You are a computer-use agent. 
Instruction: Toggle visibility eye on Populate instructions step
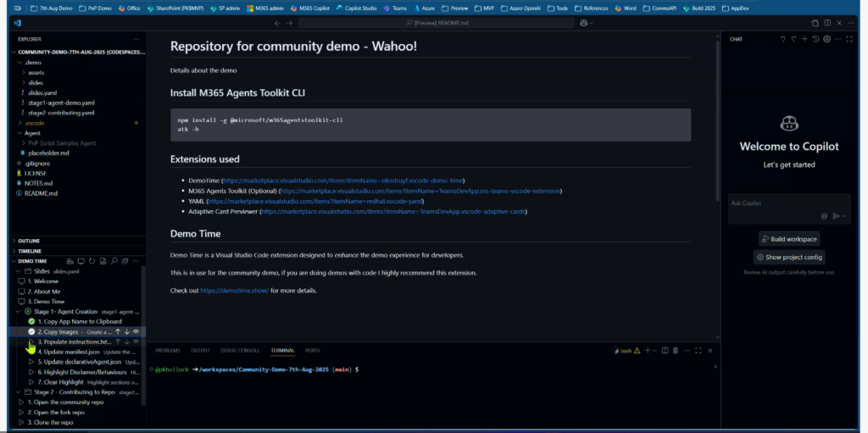point(136,341)
